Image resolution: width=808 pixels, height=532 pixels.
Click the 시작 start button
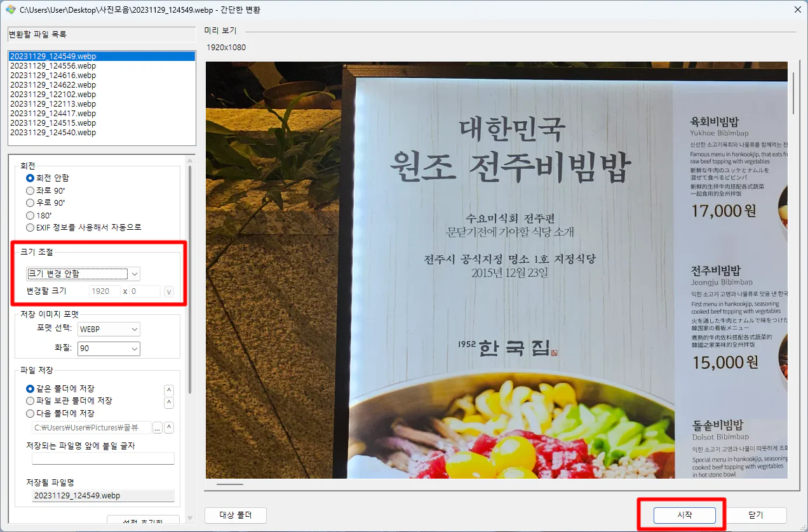(684, 515)
